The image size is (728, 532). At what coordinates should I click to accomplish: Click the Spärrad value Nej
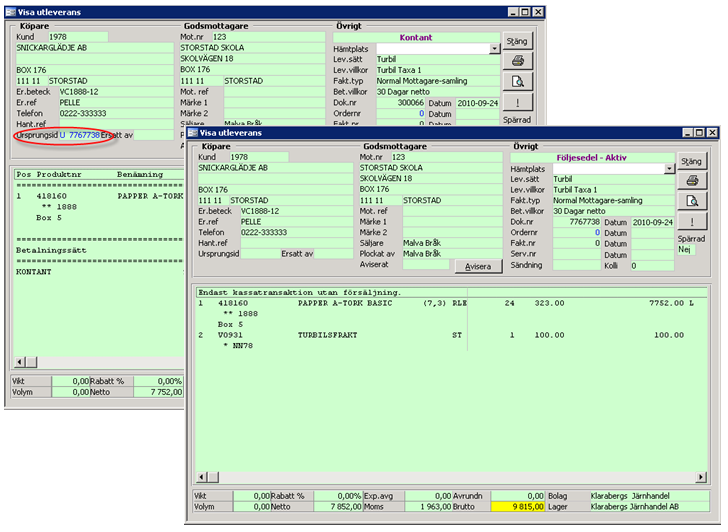click(x=686, y=249)
